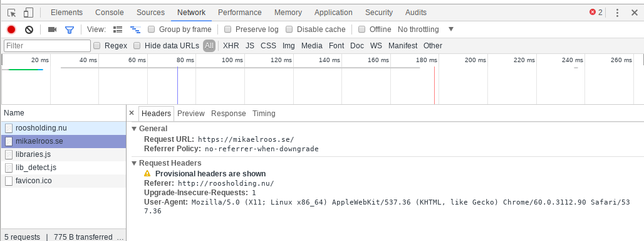Filter requests by Media
644x241 pixels.
coord(312,46)
